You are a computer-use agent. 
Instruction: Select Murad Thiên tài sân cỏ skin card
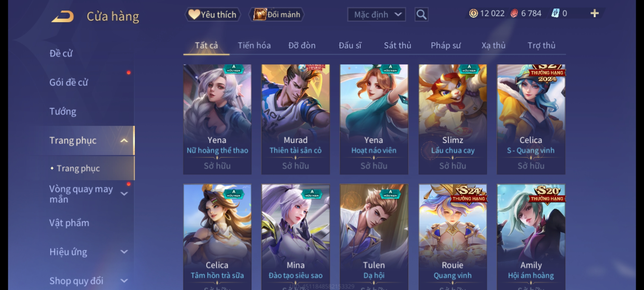coord(295,119)
